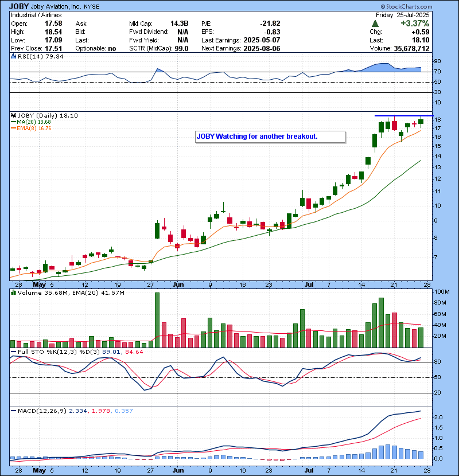Select the Prev Close value 17.51
The width and height of the screenshot is (459, 476).
point(53,49)
